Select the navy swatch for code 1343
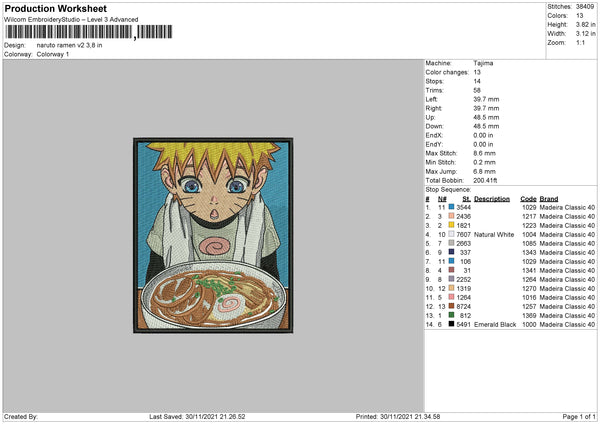The width and height of the screenshot is (600, 424). pos(452,252)
